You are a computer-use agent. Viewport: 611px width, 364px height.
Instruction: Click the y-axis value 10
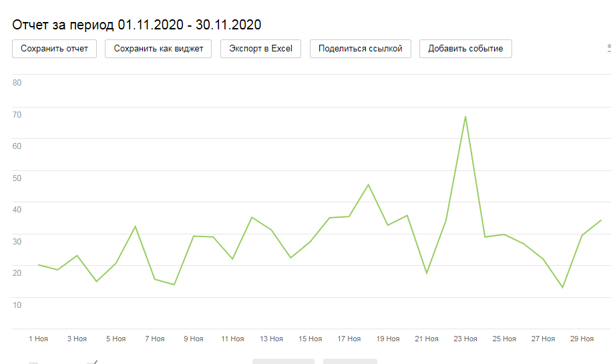click(x=17, y=305)
